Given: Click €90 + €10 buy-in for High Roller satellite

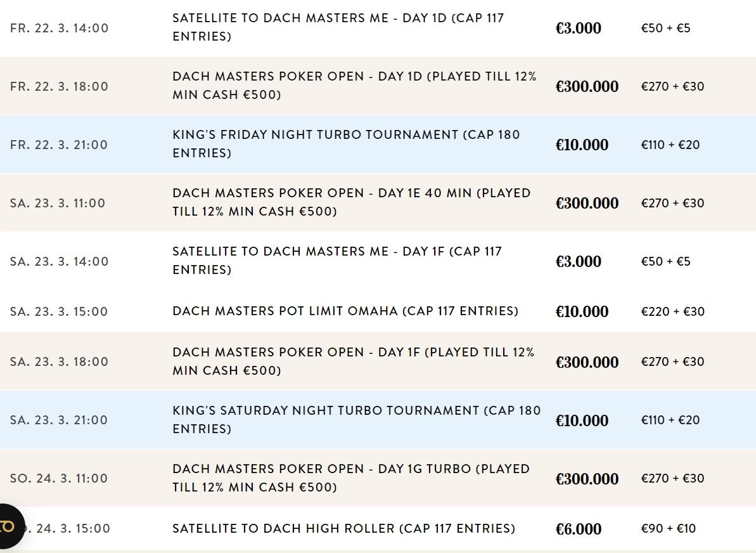Looking at the screenshot, I should click(669, 529).
